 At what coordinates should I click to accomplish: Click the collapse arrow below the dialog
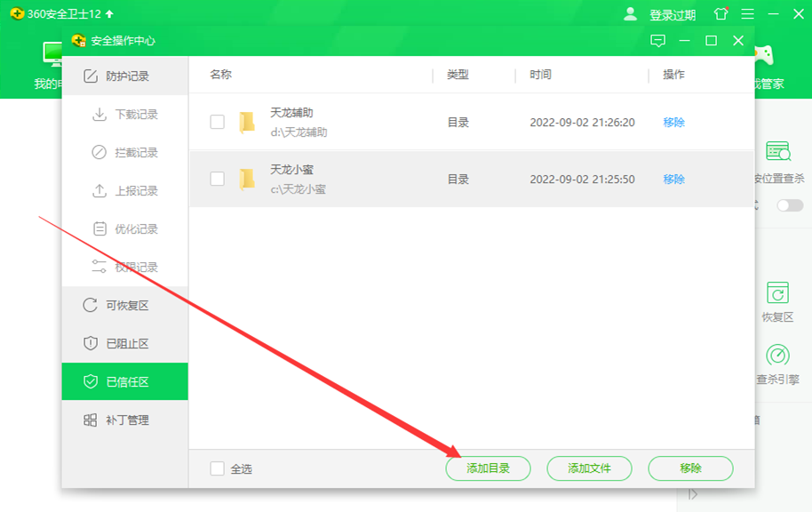tap(693, 494)
